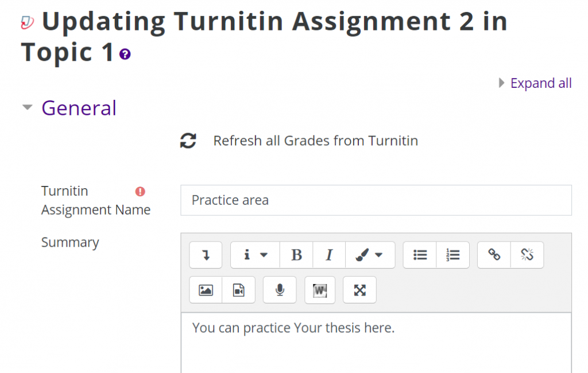Screen dimensions: 588x373
Task: Record audio with the microphone icon
Action: pos(280,290)
